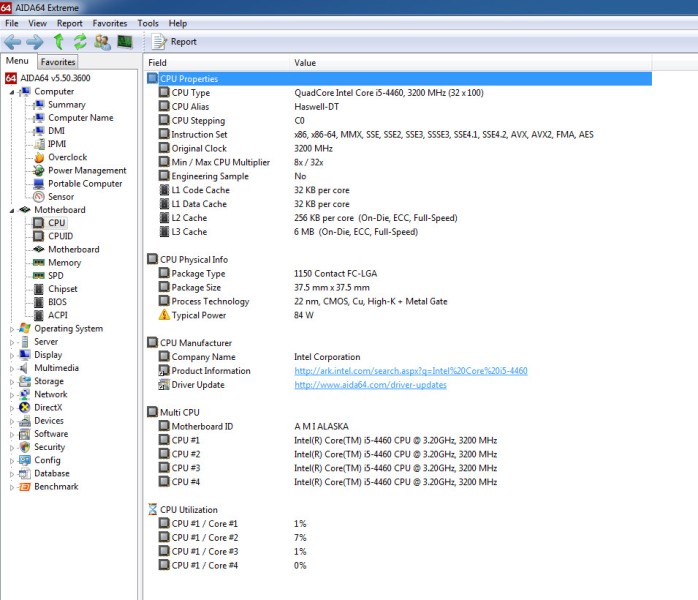The width and height of the screenshot is (698, 600).
Task: Click the Value column header
Action: pos(305,63)
